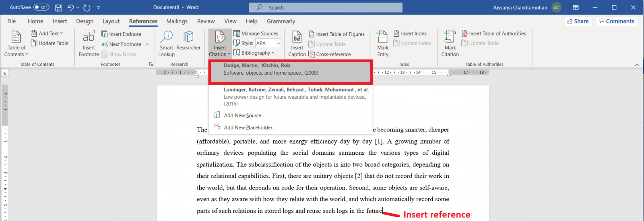
Task: Click the Share button
Action: click(578, 21)
